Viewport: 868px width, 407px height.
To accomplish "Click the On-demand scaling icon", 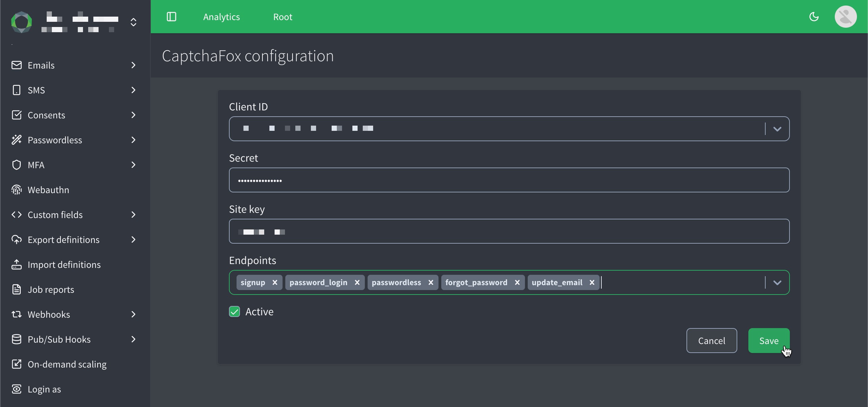I will pos(17,364).
